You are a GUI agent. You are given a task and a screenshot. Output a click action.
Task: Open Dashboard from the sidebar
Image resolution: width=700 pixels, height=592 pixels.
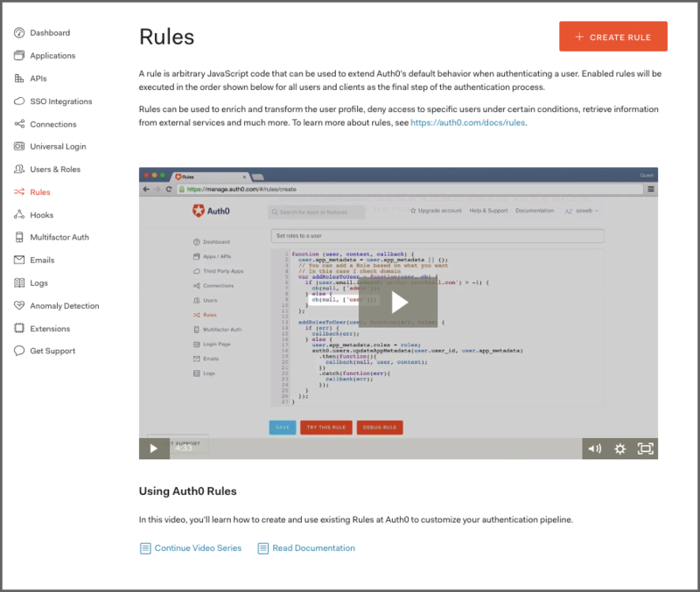coord(50,32)
